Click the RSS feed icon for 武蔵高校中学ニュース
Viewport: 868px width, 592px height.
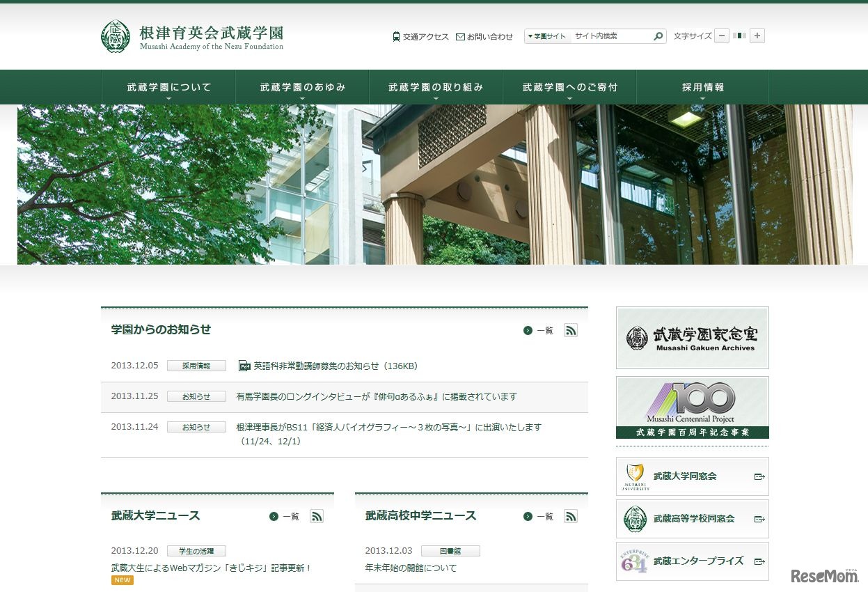pyautogui.click(x=571, y=516)
